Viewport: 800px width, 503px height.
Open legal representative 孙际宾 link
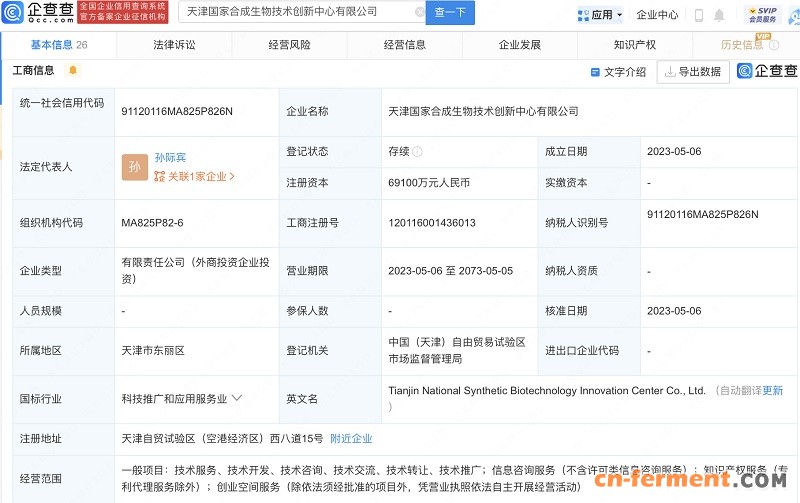[x=170, y=158]
